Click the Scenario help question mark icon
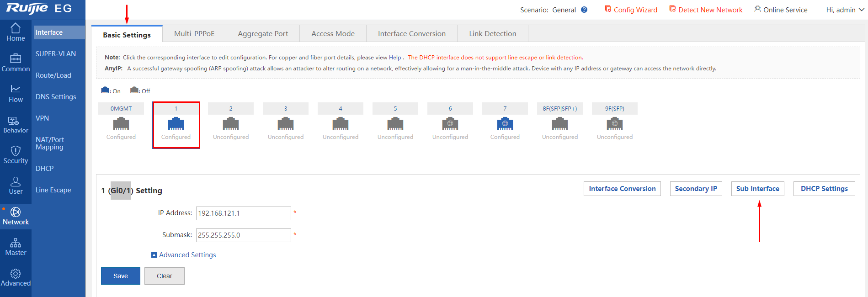 click(584, 10)
